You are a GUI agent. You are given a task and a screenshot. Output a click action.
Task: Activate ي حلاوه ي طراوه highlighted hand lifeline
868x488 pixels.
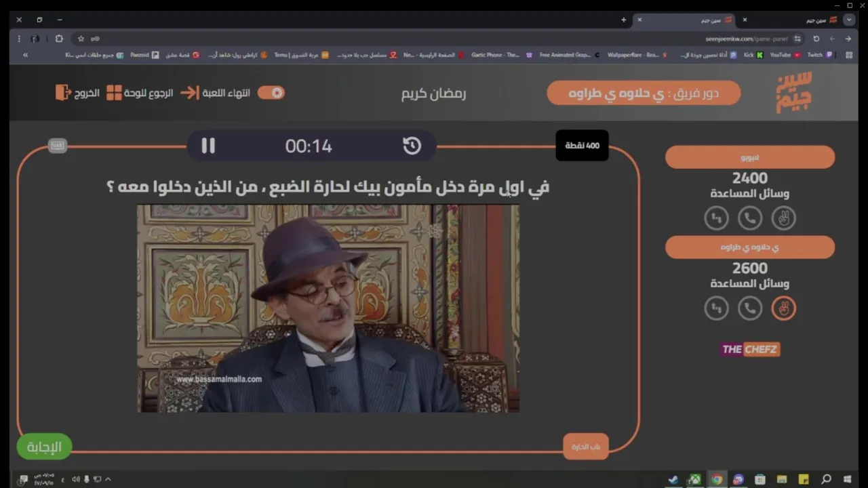coord(784,308)
